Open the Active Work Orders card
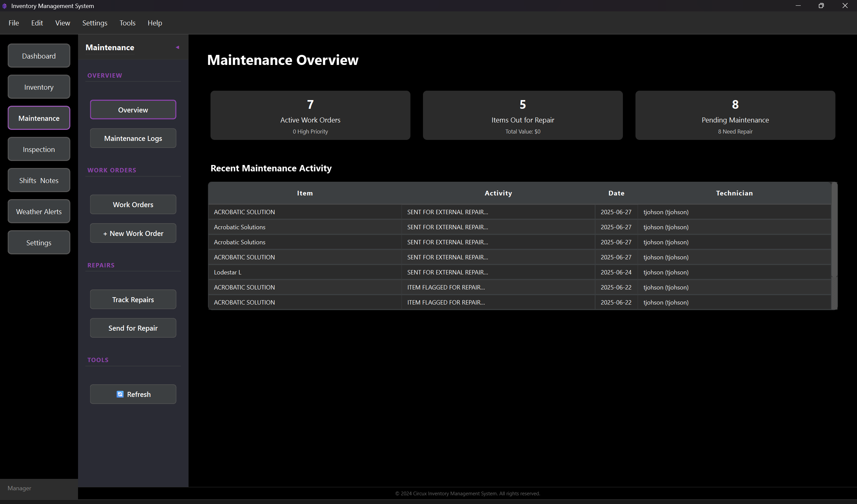 click(310, 115)
